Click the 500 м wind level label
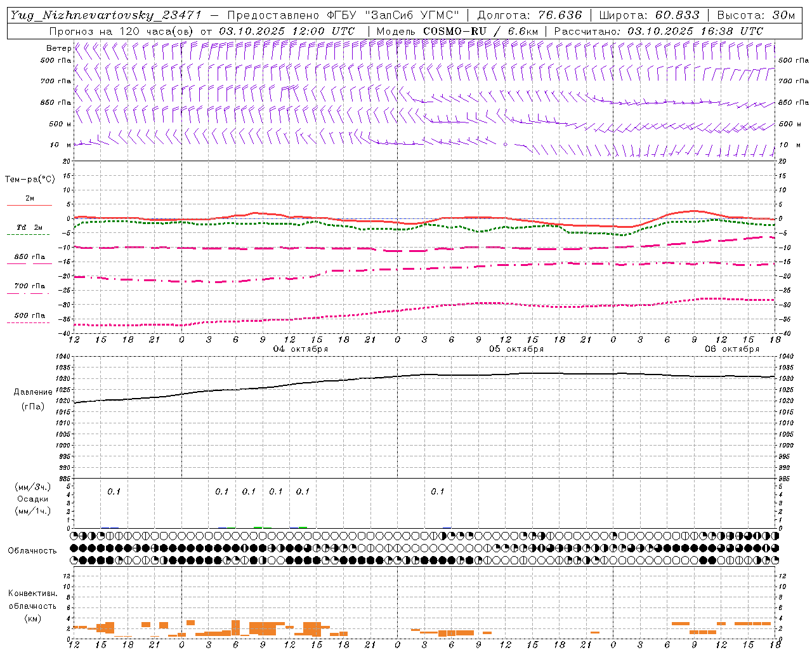812x650 pixels. point(60,124)
